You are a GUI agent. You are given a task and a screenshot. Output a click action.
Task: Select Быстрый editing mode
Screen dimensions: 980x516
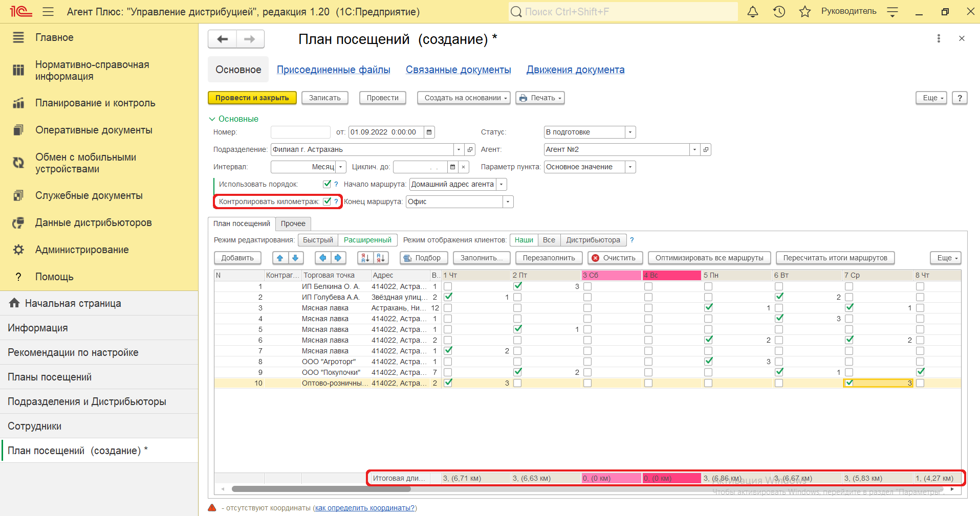(x=318, y=240)
